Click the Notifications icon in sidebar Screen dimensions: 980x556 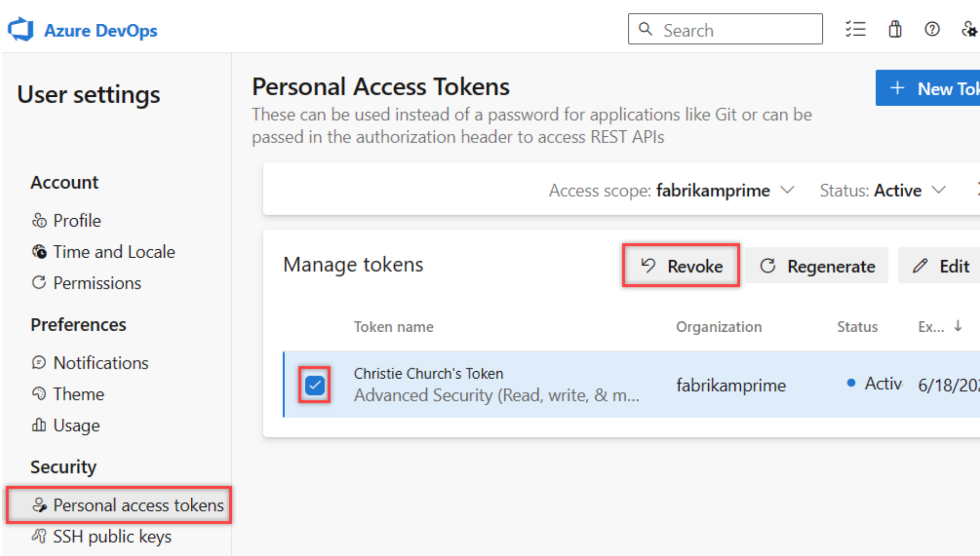tap(38, 362)
